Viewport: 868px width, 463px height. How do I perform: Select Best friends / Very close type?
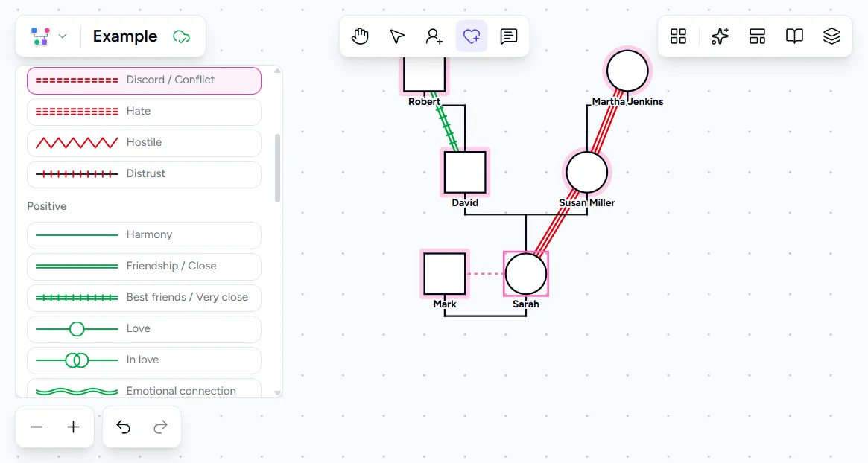pos(144,298)
